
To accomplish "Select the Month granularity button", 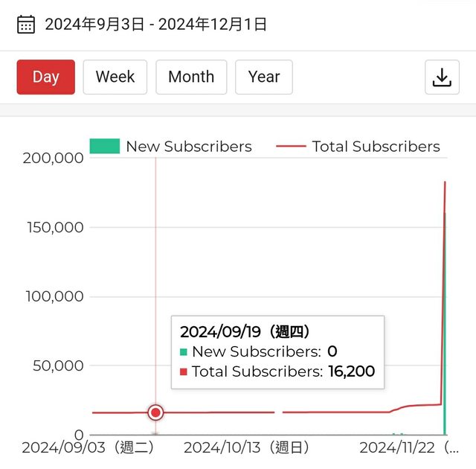I will click(191, 77).
